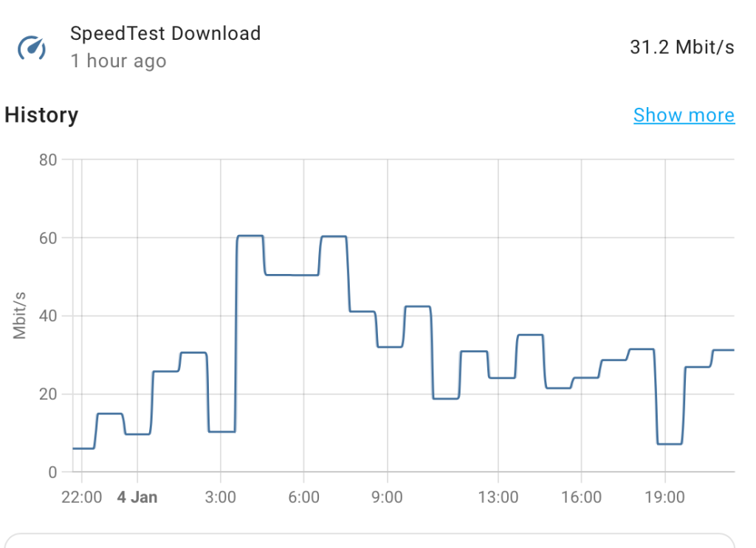Click the 9:00 time axis label
Viewport: 756px width, 548px height.
(x=386, y=497)
